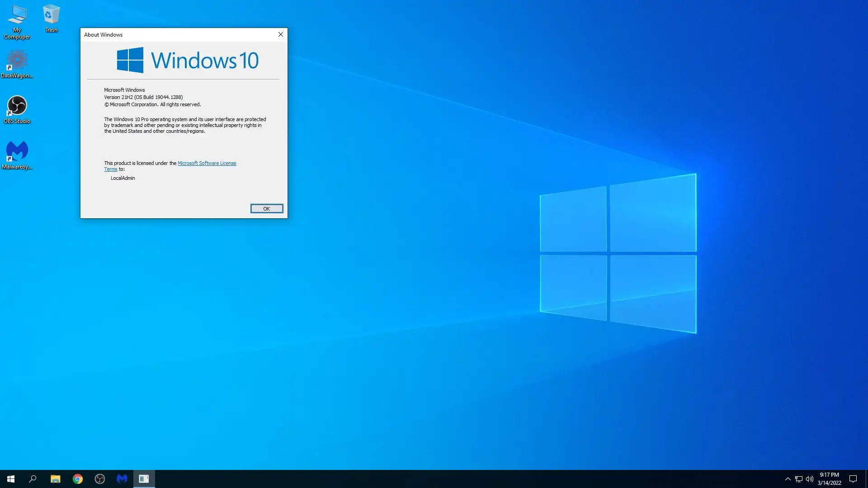Image resolution: width=868 pixels, height=488 pixels.
Task: Open taskbar search magnifier
Action: pos(33,479)
